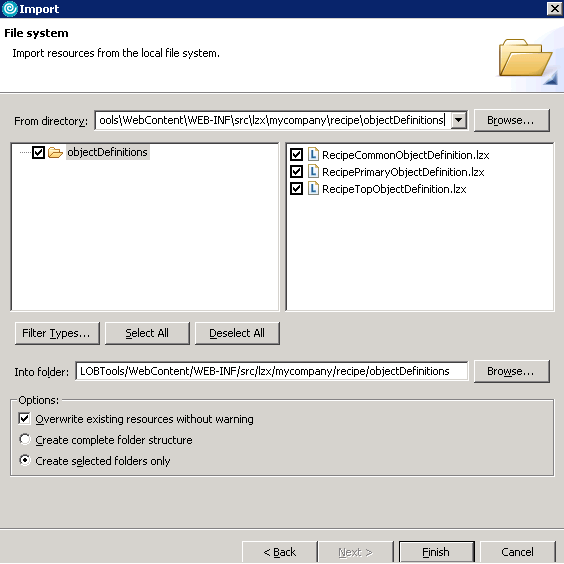
Task: Click Browse next to From directory
Action: tap(511, 120)
